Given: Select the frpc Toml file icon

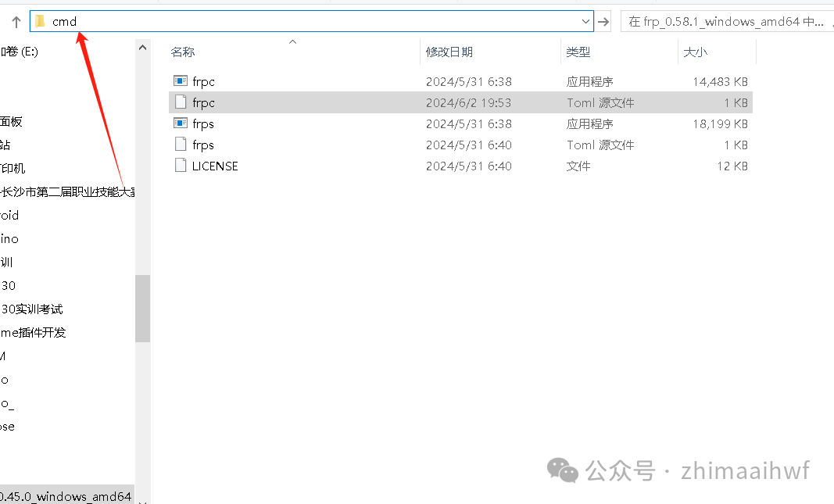Looking at the screenshot, I should click(181, 102).
